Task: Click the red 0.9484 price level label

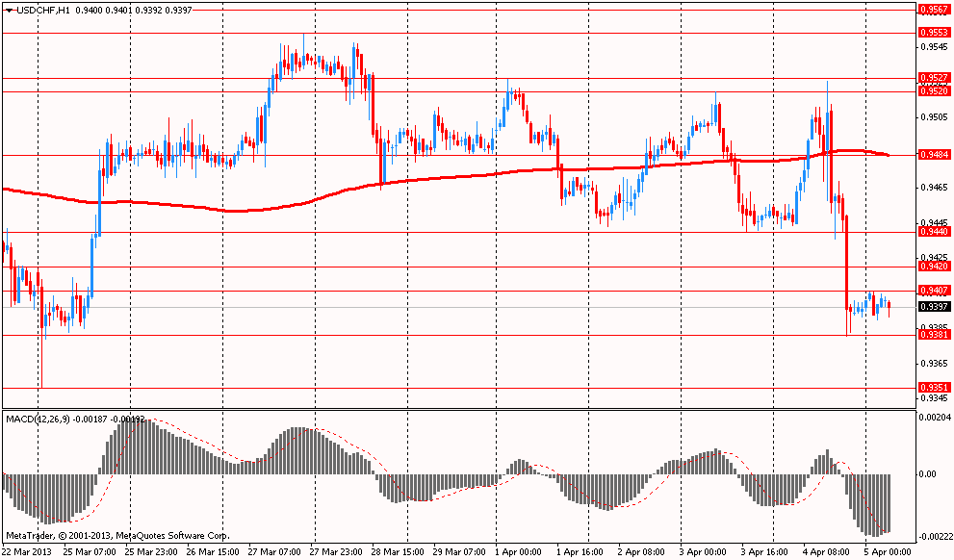Action: [x=934, y=155]
